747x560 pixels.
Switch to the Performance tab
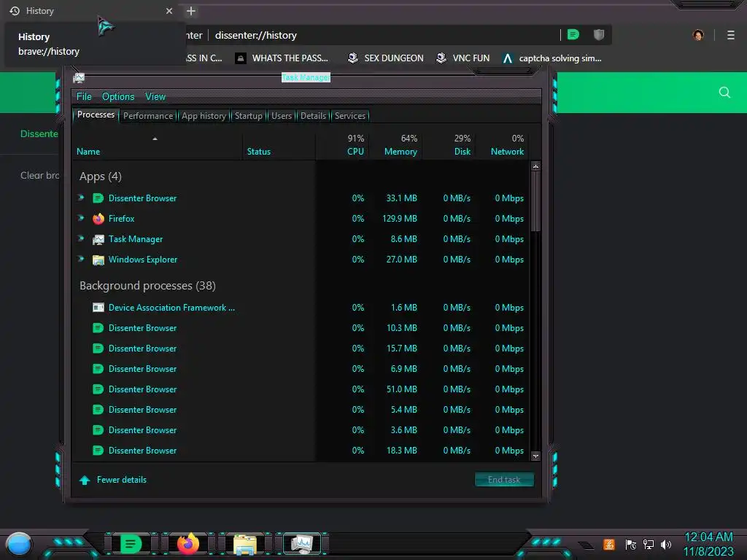pyautogui.click(x=148, y=116)
